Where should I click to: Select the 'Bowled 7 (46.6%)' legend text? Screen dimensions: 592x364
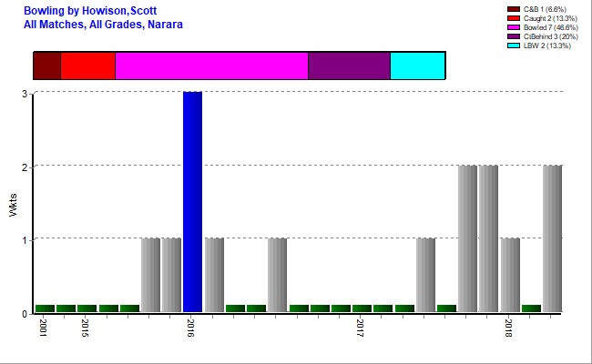click(550, 27)
